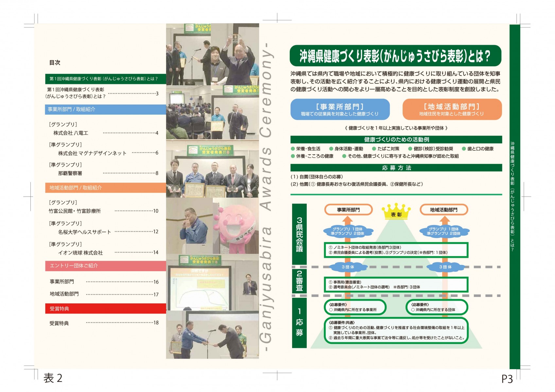Image resolution: width=555 pixels, height=392 pixels.
Task: Click 健診(検診)受診勧奨 bullet item
Action: [x=430, y=149]
